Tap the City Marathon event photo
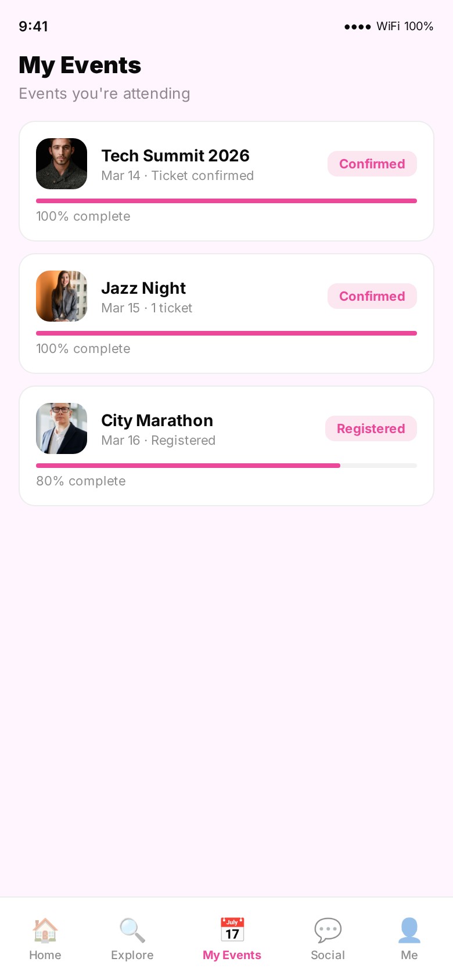This screenshot has width=453, height=980. point(62,428)
